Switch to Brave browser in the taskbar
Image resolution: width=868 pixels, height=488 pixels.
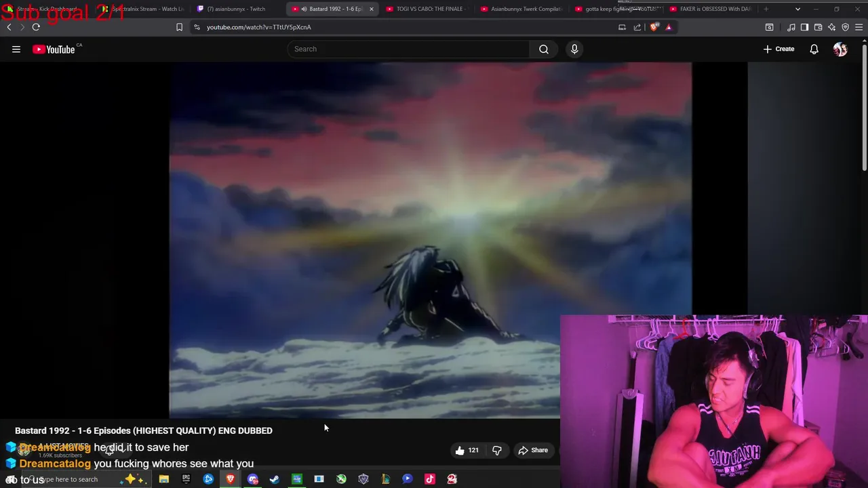pos(231,479)
